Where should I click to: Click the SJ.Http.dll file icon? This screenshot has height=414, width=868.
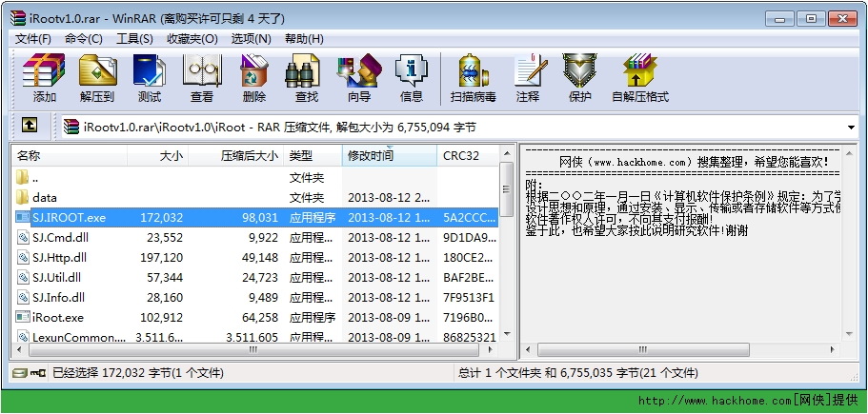click(23, 257)
